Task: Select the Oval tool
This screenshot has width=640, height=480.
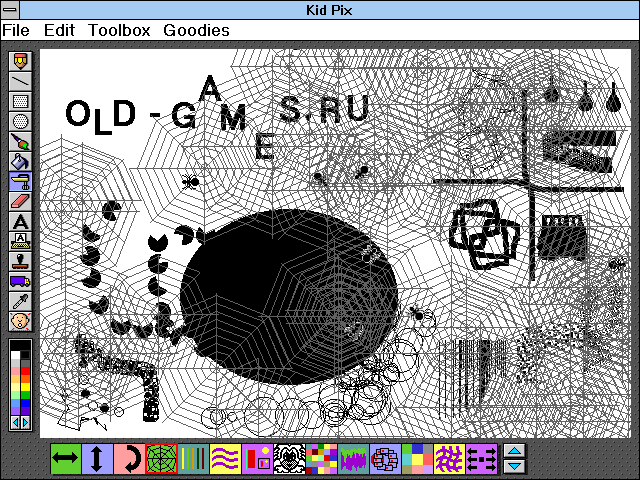Action: (x=20, y=122)
